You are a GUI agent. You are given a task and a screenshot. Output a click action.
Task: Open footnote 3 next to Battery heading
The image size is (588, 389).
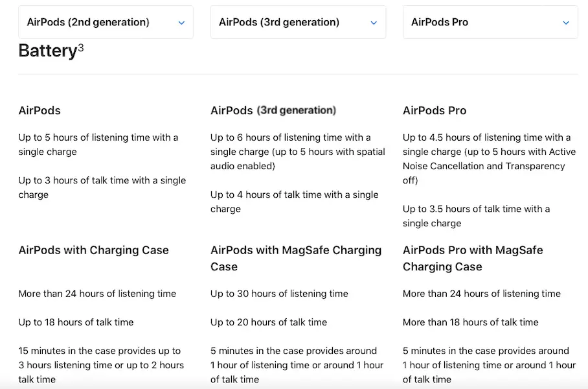pyautogui.click(x=81, y=47)
